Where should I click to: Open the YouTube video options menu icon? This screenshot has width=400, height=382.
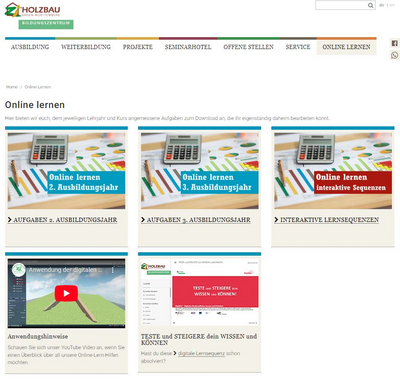pos(113,270)
